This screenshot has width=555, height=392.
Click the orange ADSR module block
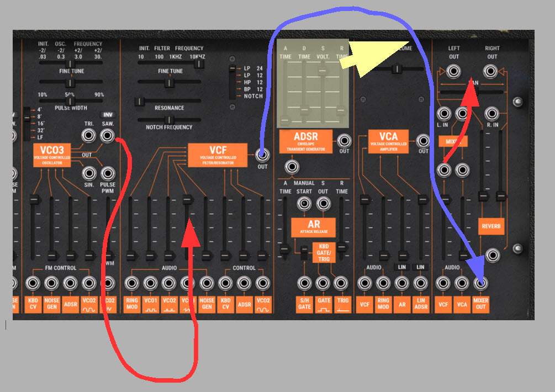click(x=306, y=141)
